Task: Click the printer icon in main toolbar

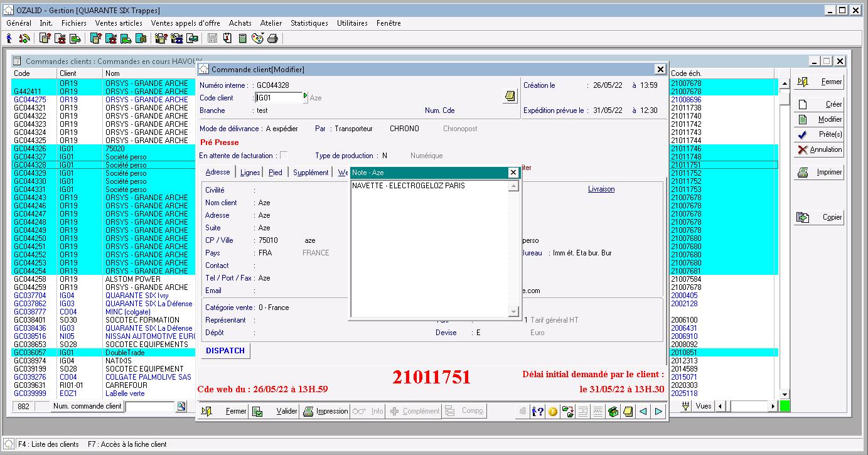Action: (272, 38)
